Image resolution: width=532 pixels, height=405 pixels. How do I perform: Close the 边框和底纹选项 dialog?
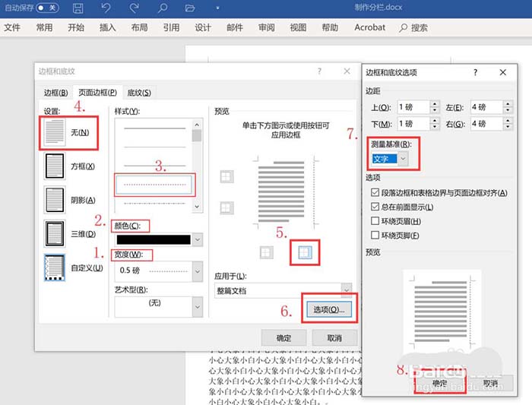click(x=503, y=72)
